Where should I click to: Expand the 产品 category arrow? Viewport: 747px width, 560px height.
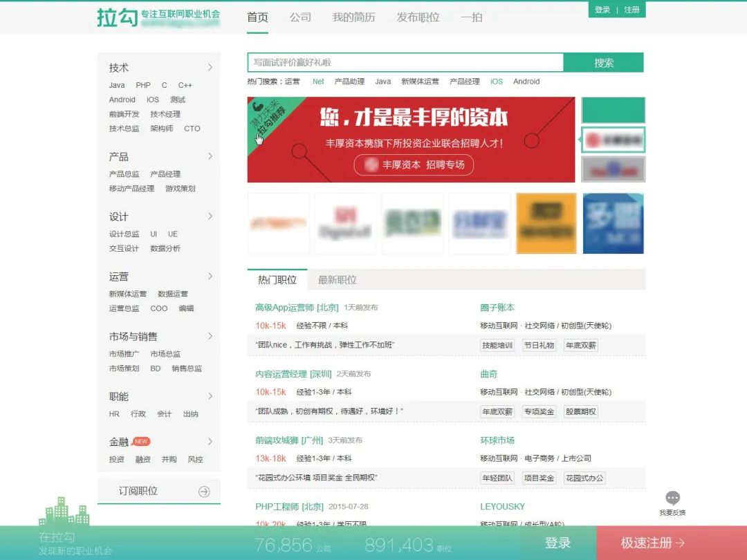point(210,156)
